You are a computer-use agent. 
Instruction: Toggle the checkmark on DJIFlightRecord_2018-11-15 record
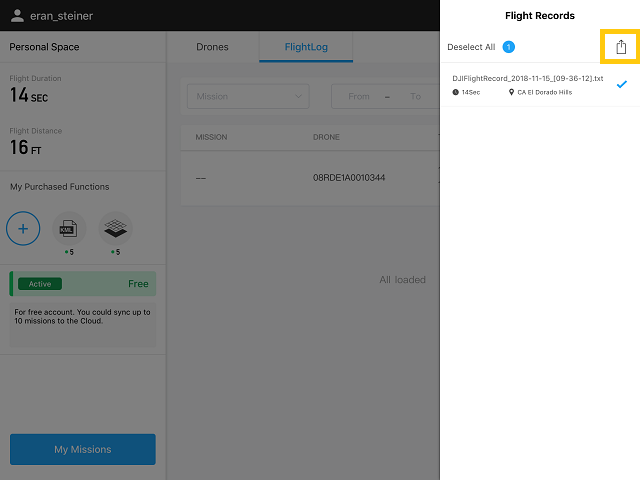[x=622, y=84]
